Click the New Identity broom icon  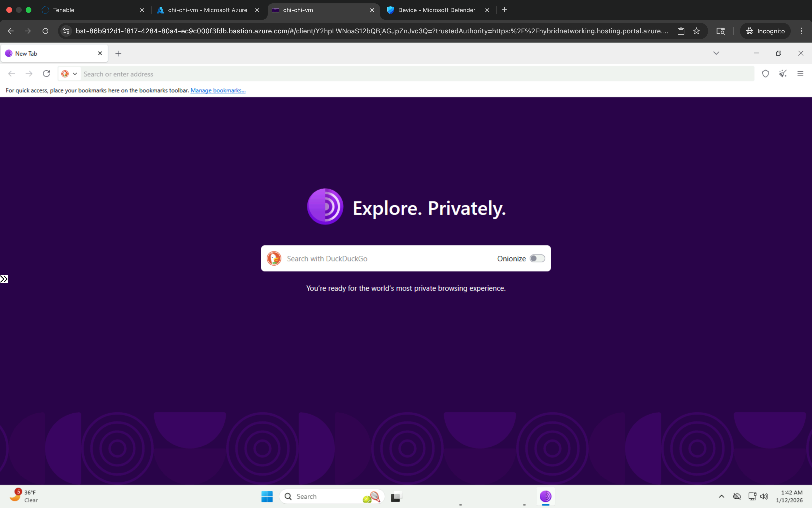click(x=783, y=74)
